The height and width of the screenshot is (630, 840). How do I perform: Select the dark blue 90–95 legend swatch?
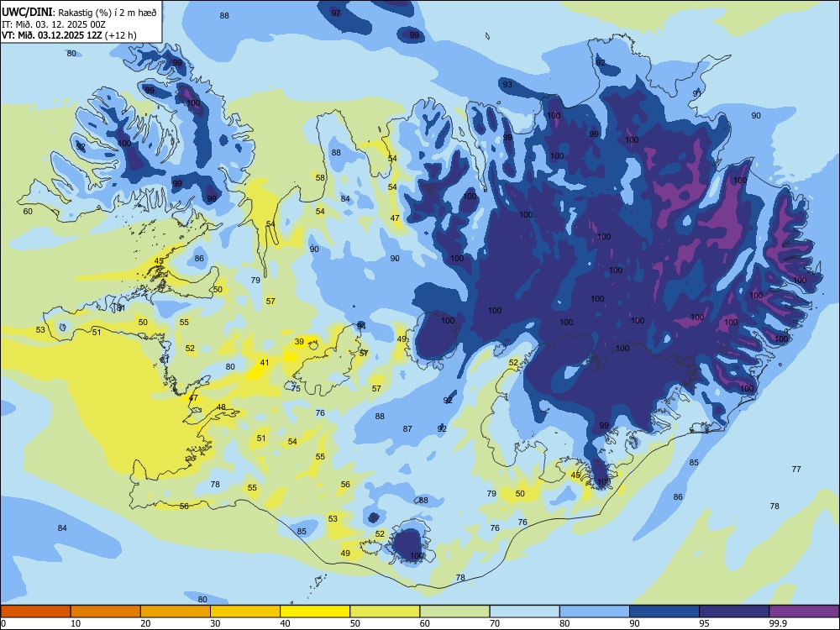(664, 612)
